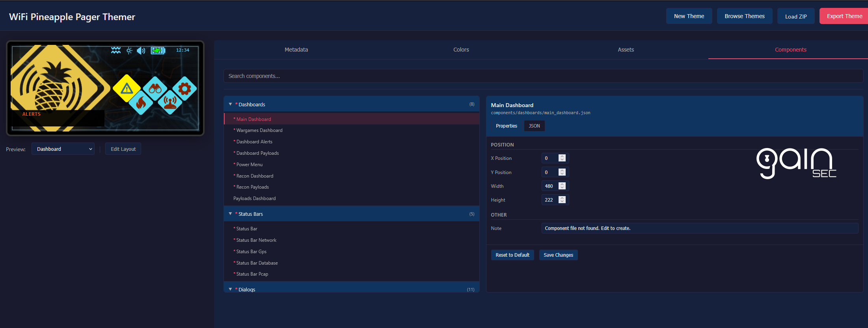Select Main Dashboard in the list
Viewport: 868px width, 328px height.
pos(352,119)
